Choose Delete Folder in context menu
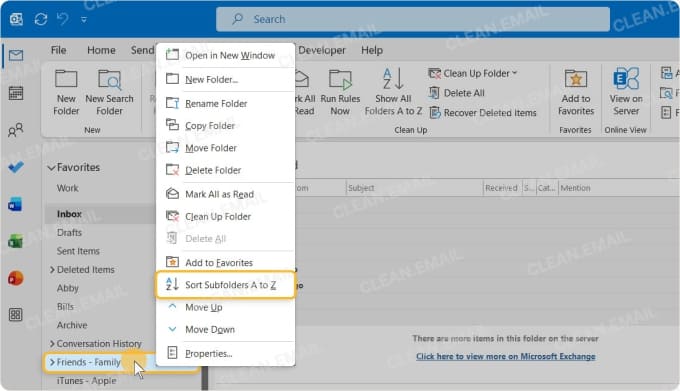 pos(226,170)
